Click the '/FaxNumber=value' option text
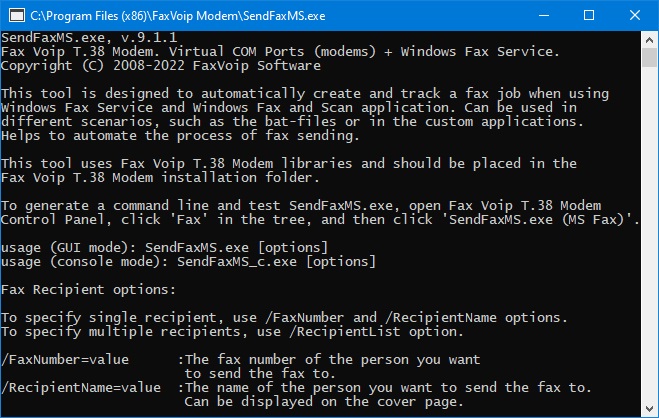 tap(65, 360)
